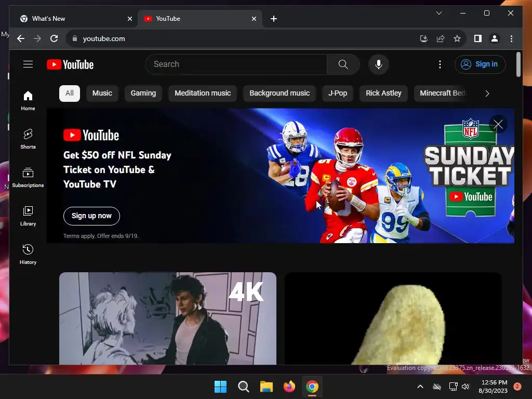Close the YouTube tab

(254, 19)
